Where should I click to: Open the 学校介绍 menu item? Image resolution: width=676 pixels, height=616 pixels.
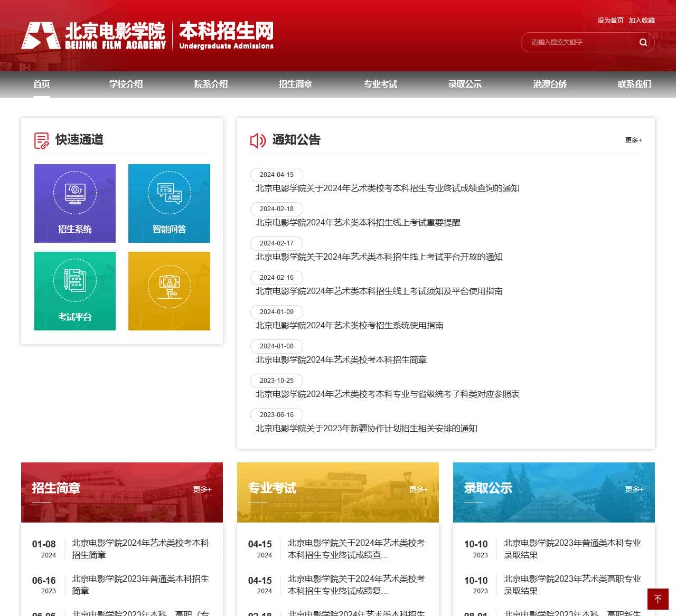(126, 84)
